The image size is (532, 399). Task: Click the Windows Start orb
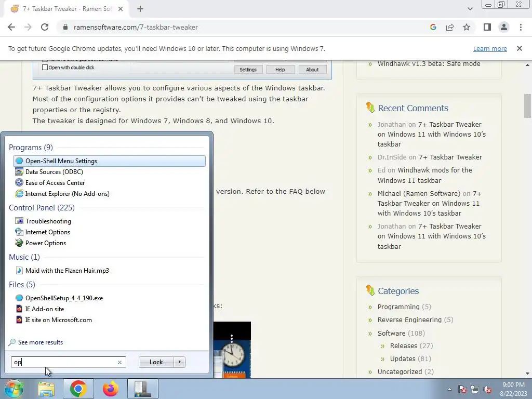(x=14, y=389)
